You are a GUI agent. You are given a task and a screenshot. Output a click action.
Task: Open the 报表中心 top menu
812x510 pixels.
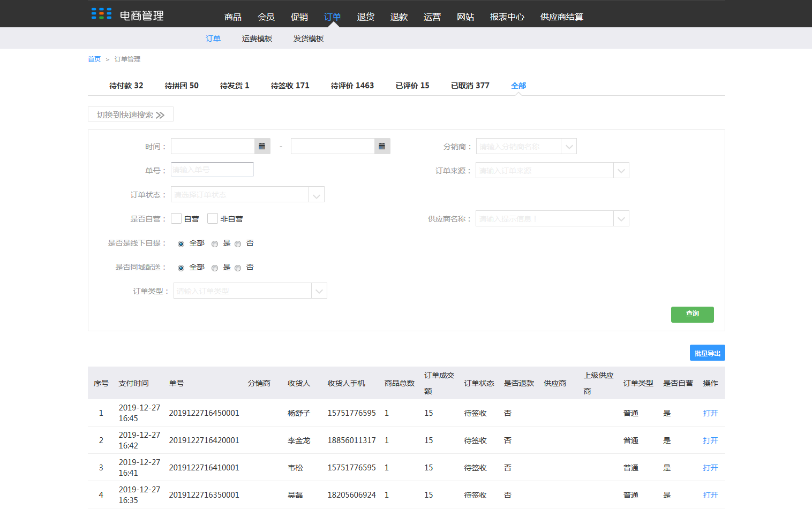click(507, 17)
